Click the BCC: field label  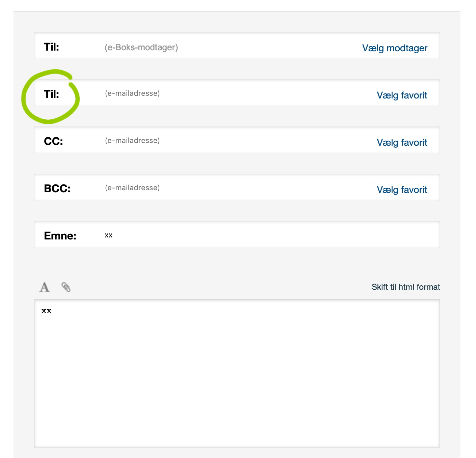pyautogui.click(x=57, y=189)
